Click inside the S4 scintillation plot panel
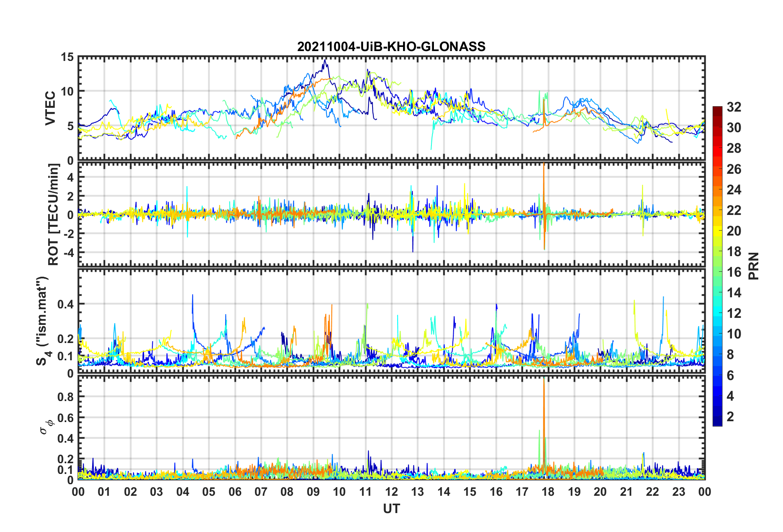The image size is (783, 532). [391, 321]
